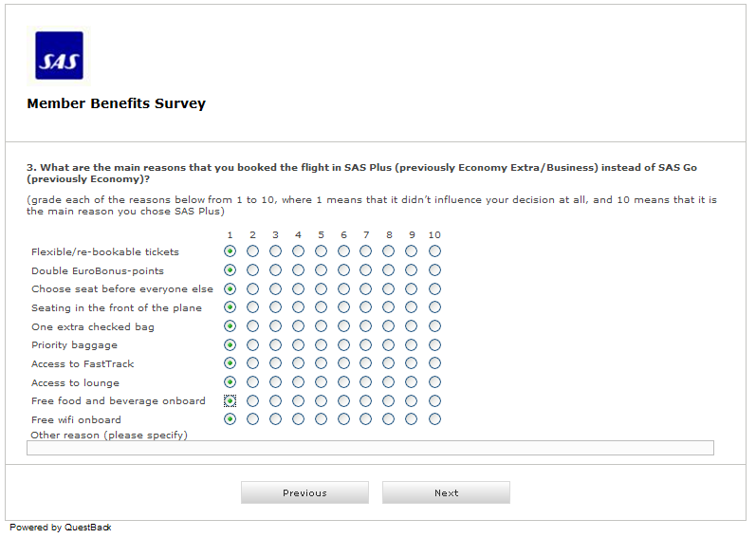Select 4 for Flexible/re-bookable tickets

[298, 251]
